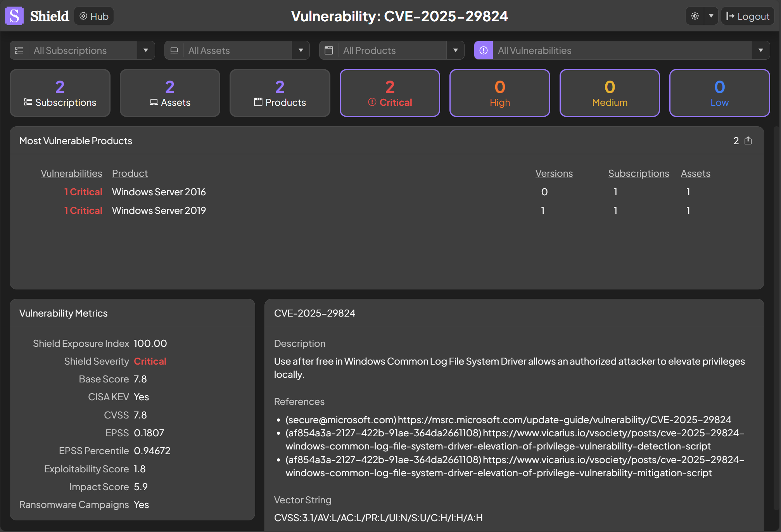Click the EPSS Percentile value 0.94672
This screenshot has width=781, height=532.
point(152,451)
